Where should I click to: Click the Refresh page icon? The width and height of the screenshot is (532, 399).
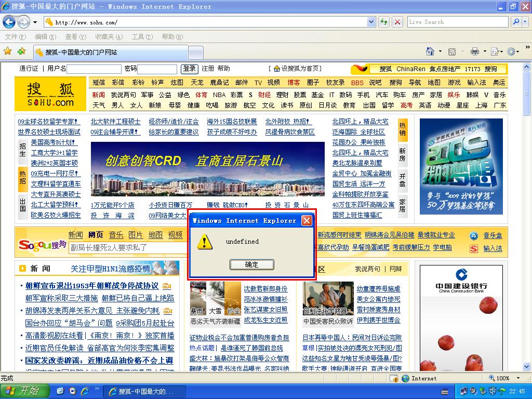tap(384, 22)
